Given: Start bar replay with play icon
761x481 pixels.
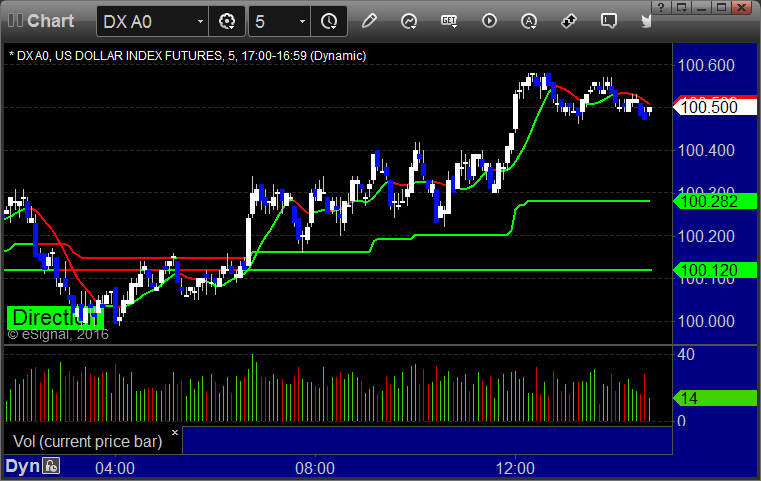Looking at the screenshot, I should point(489,21).
